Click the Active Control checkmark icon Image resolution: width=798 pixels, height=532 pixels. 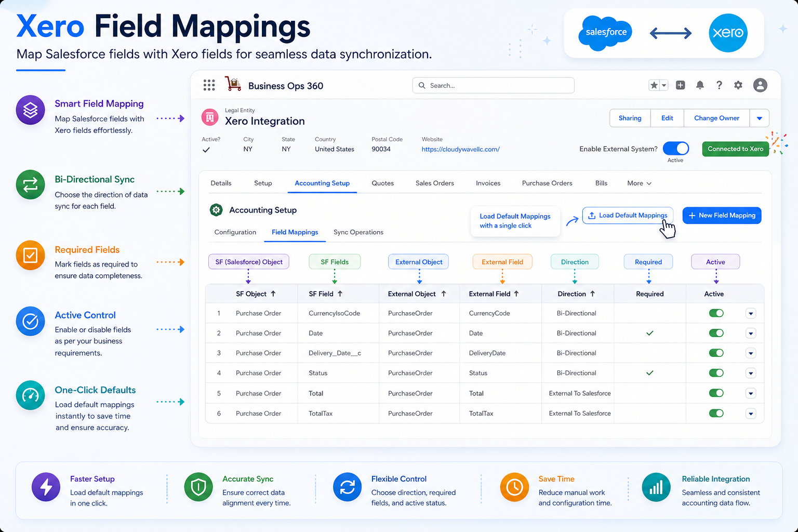(x=30, y=321)
